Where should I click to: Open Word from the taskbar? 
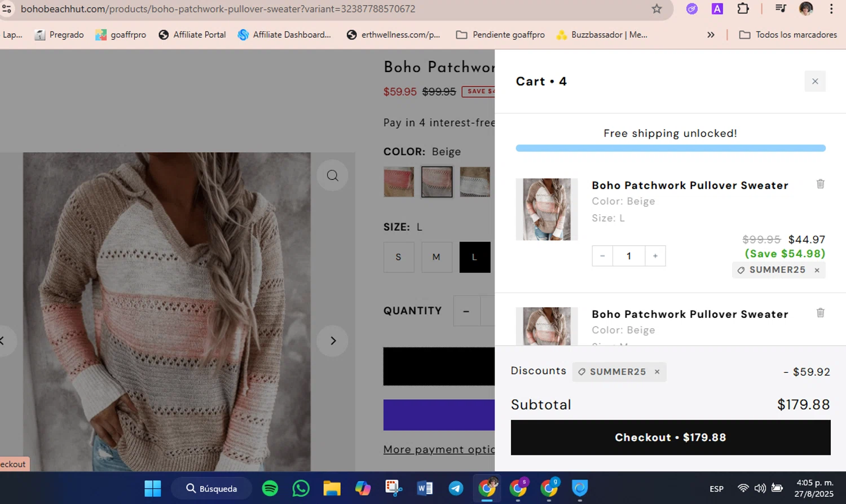coord(425,488)
